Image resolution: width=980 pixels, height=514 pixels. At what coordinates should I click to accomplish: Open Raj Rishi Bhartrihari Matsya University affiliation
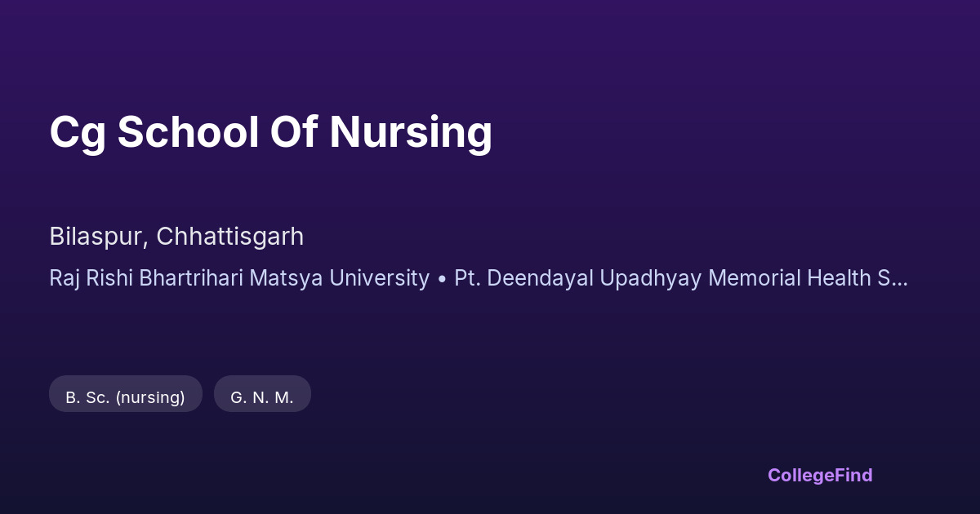pyautogui.click(x=239, y=278)
